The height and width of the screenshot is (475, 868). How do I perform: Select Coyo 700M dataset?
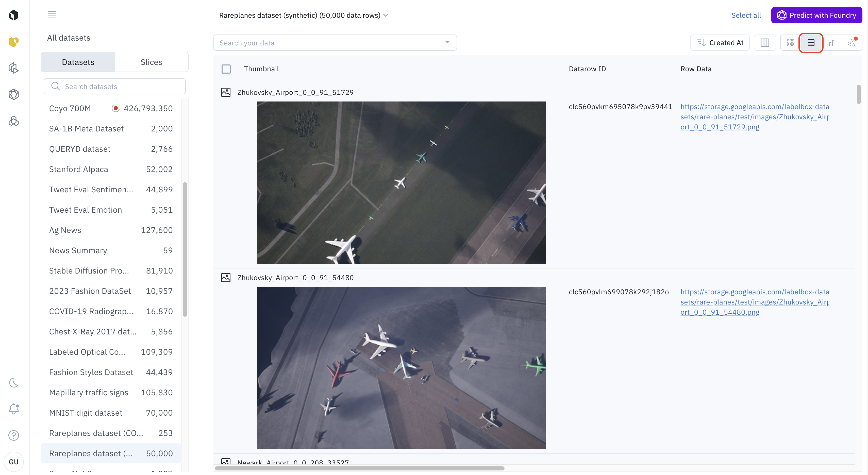pyautogui.click(x=110, y=109)
